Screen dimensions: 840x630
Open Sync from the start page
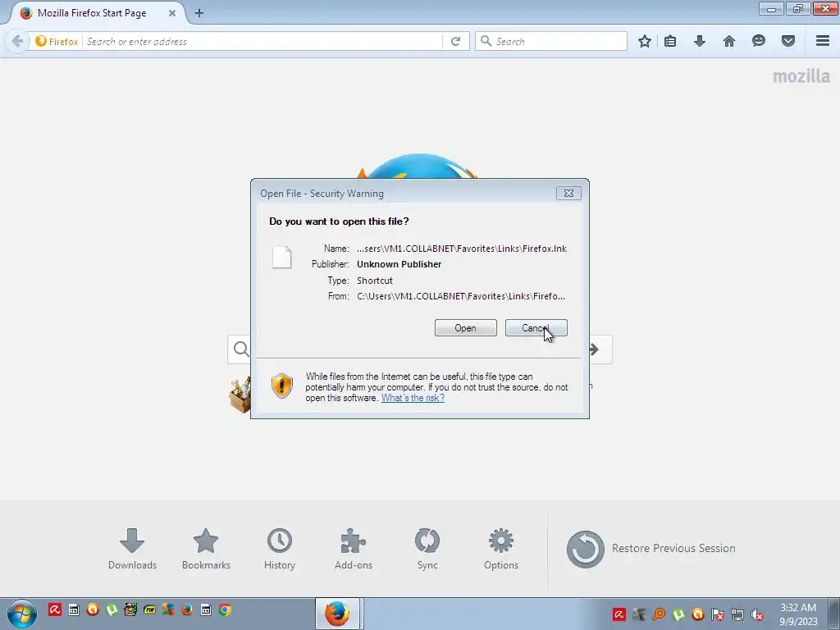[427, 549]
